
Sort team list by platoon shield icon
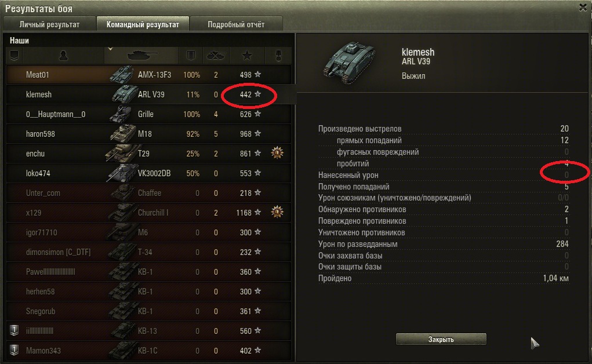coord(14,56)
